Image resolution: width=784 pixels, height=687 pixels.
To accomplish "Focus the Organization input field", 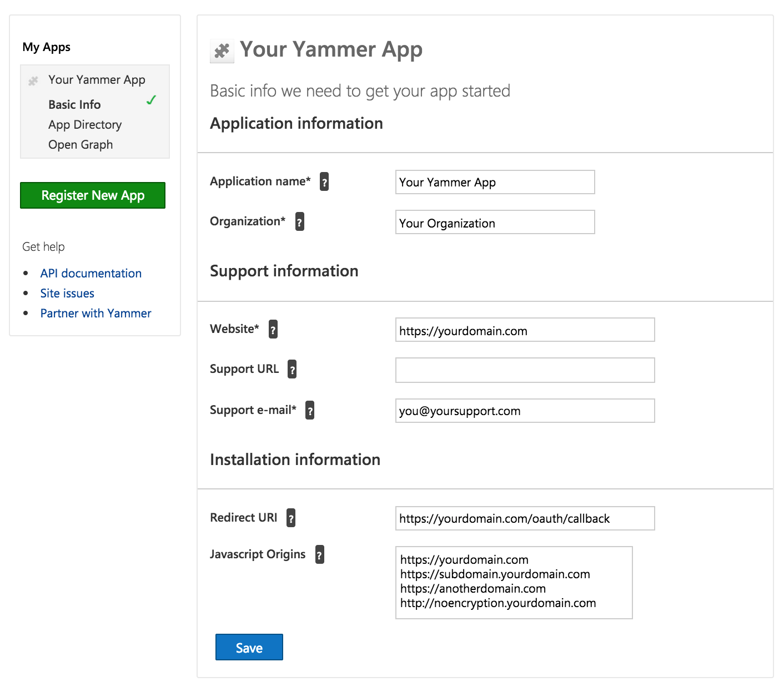I will [x=495, y=222].
